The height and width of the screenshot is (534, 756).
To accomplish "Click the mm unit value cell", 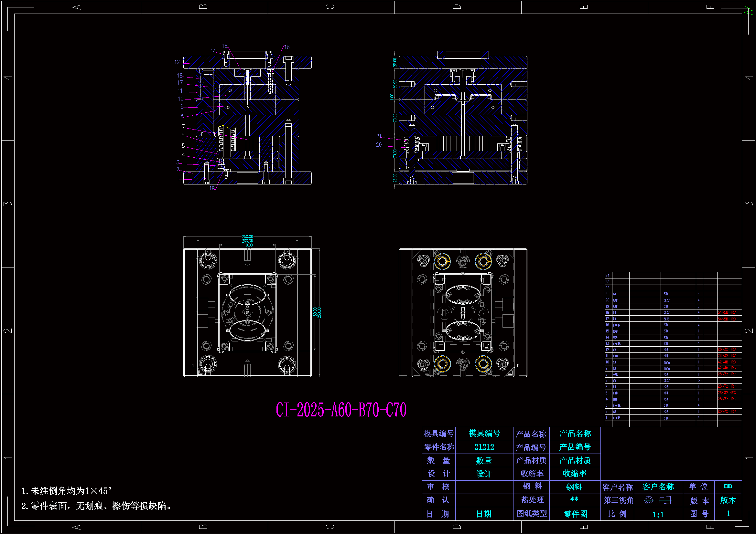I will tap(727, 486).
